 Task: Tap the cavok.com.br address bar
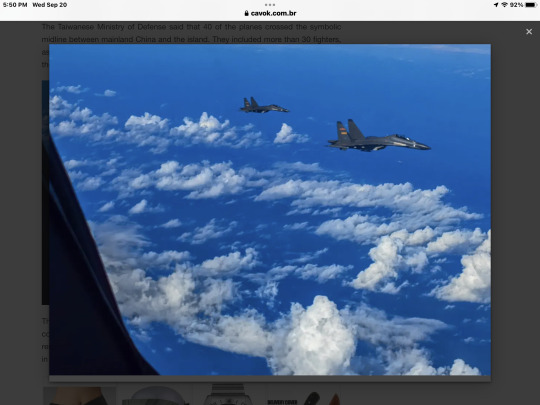click(x=270, y=13)
